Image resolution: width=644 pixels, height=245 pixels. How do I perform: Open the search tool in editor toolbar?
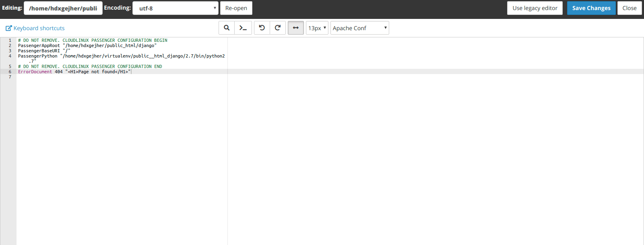(x=227, y=28)
